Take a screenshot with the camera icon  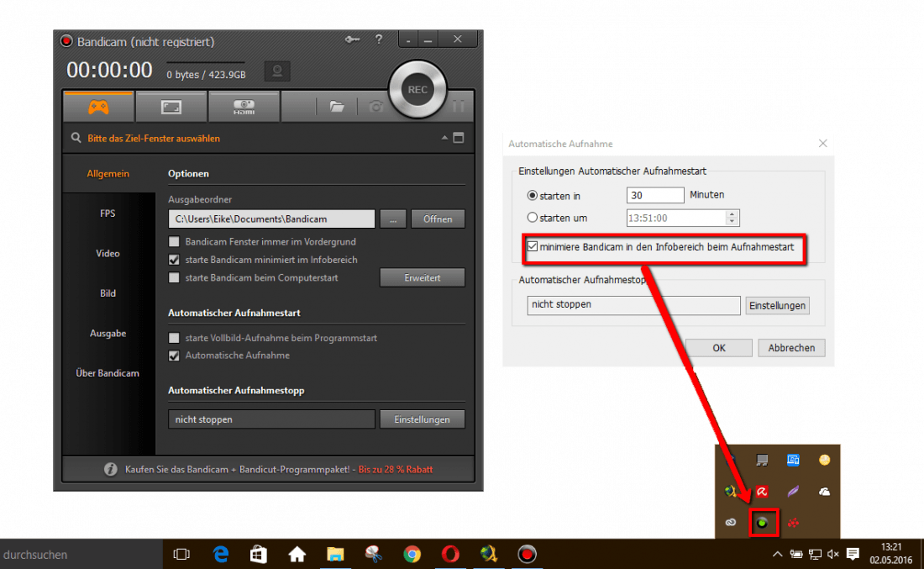tap(375, 107)
